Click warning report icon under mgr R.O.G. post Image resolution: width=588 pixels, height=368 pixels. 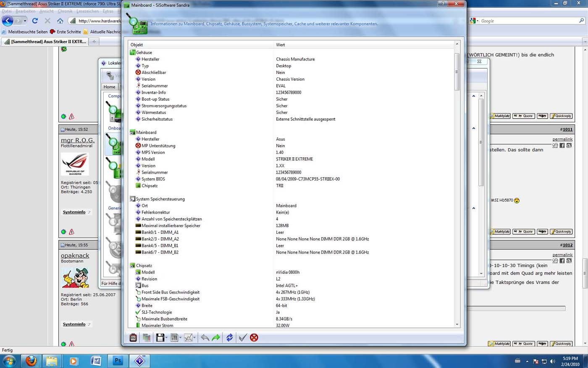click(71, 232)
